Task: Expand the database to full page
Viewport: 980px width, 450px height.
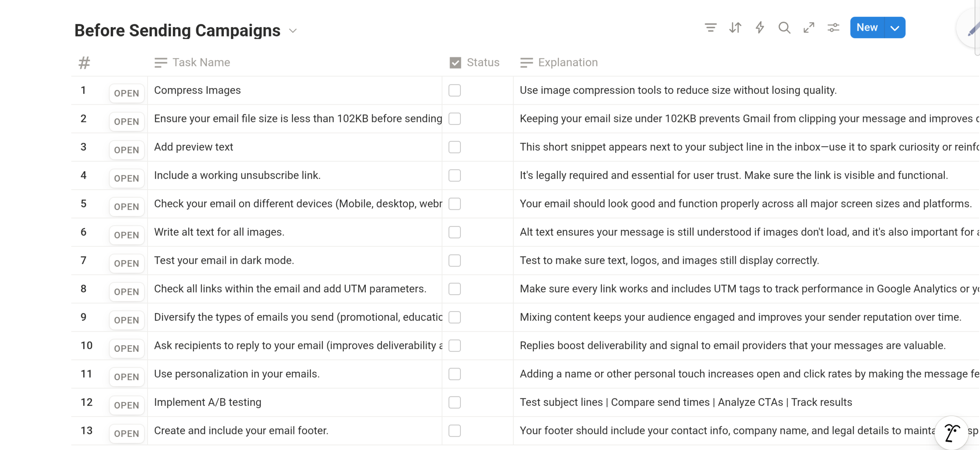Action: [x=809, y=28]
